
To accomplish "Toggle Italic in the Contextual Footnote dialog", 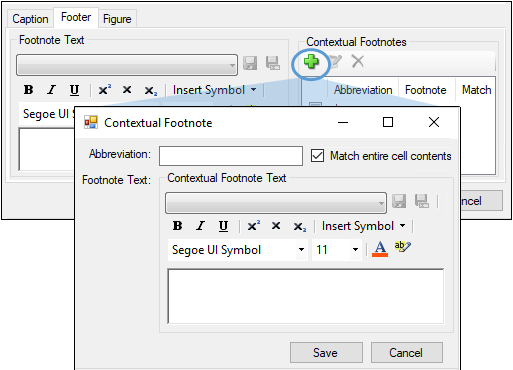I will click(x=200, y=226).
